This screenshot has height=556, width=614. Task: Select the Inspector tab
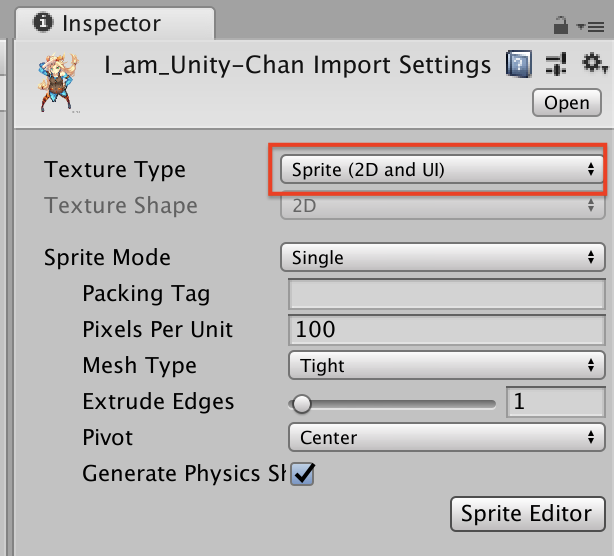tap(109, 23)
